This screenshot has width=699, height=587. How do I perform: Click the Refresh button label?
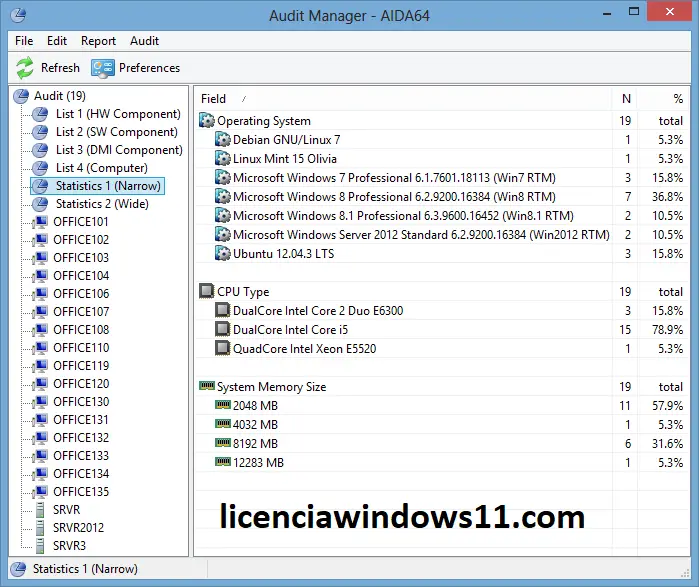point(60,68)
